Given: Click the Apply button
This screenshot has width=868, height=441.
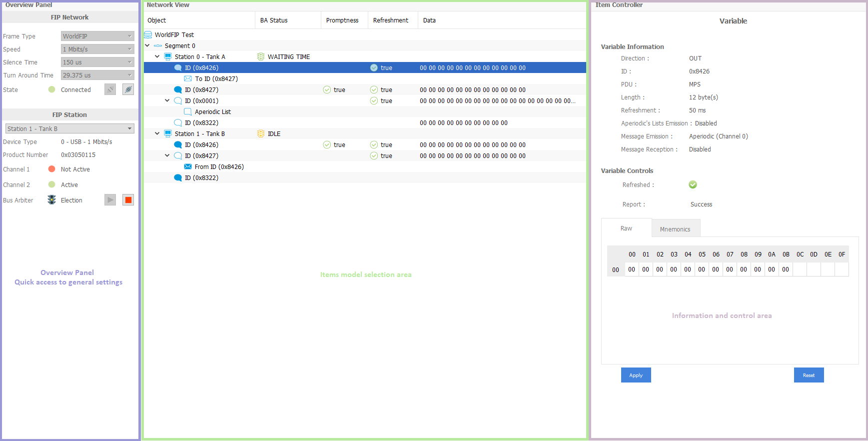Looking at the screenshot, I should (636, 375).
